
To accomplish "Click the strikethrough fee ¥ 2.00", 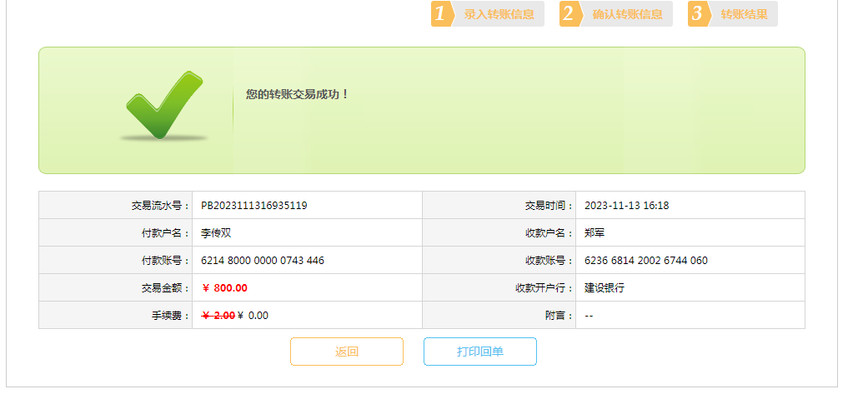I will tap(218, 316).
